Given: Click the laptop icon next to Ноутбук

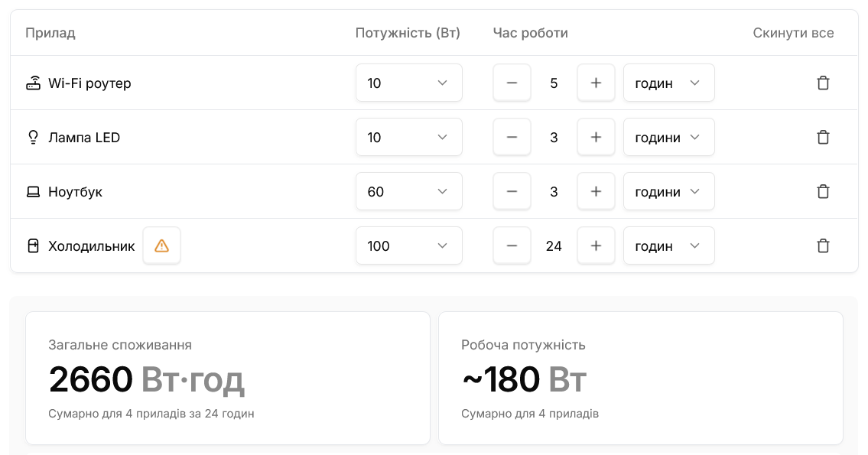Looking at the screenshot, I should pos(33,191).
